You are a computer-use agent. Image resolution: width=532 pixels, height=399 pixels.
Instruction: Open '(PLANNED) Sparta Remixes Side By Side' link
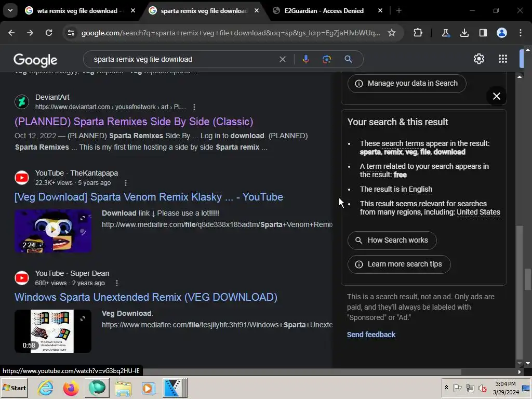134,122
